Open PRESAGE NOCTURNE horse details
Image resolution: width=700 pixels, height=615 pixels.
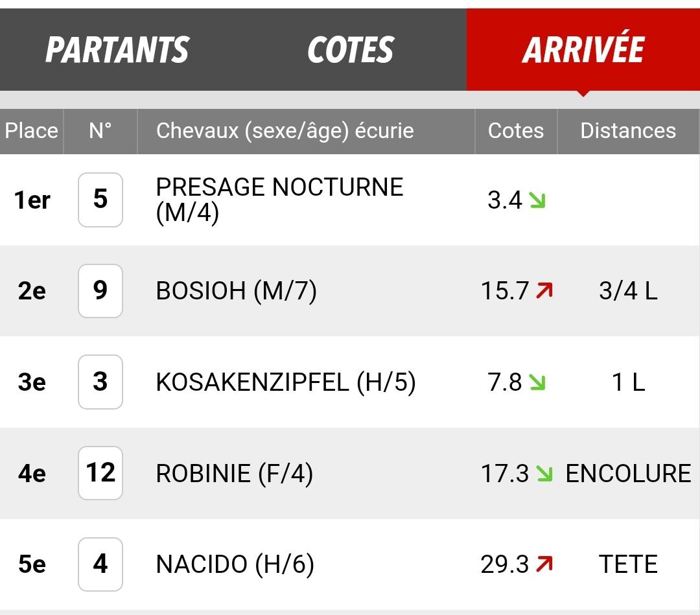pyautogui.click(x=279, y=200)
